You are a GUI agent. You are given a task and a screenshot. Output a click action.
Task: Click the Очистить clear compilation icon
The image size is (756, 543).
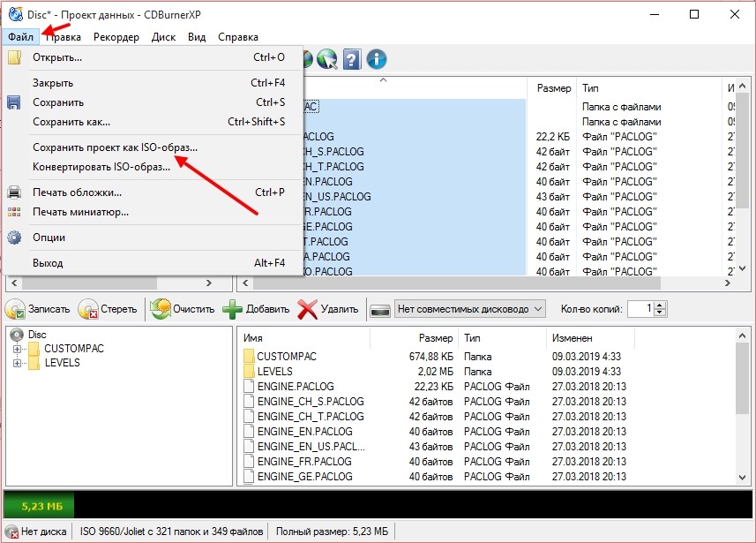(160, 309)
